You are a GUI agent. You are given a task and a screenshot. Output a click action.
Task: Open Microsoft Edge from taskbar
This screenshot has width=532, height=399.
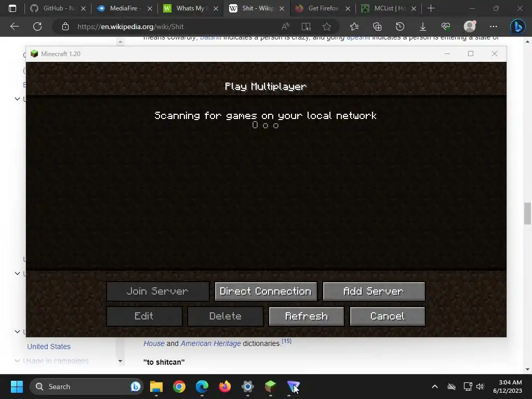coord(202,387)
